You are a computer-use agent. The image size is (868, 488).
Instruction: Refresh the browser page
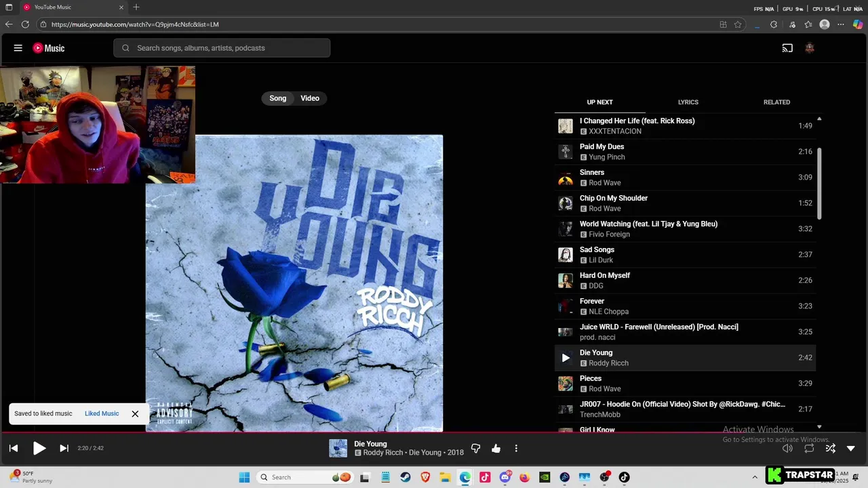(x=25, y=24)
